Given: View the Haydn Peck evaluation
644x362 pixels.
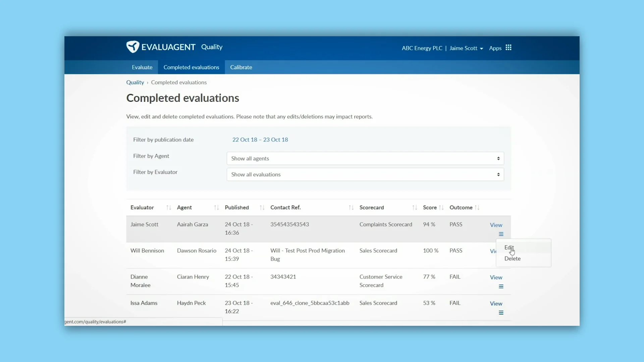Looking at the screenshot, I should [x=496, y=304].
